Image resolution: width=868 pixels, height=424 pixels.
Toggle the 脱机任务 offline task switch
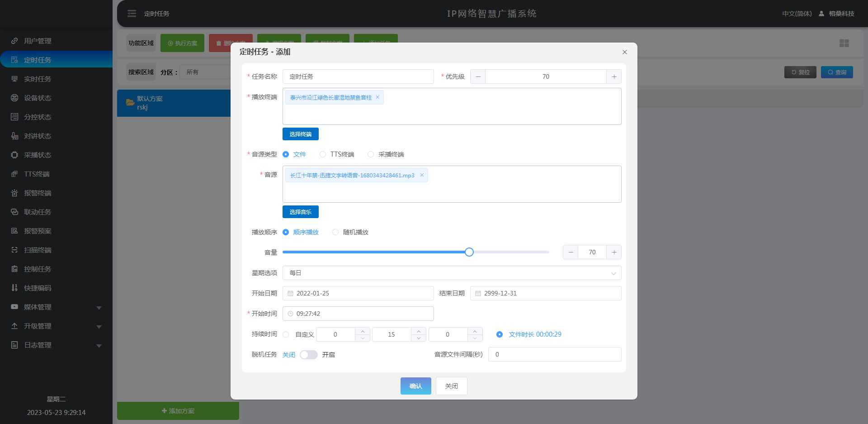click(x=309, y=355)
